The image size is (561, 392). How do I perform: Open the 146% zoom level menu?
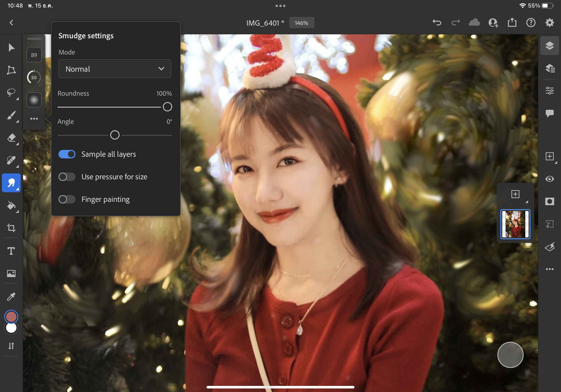point(301,23)
